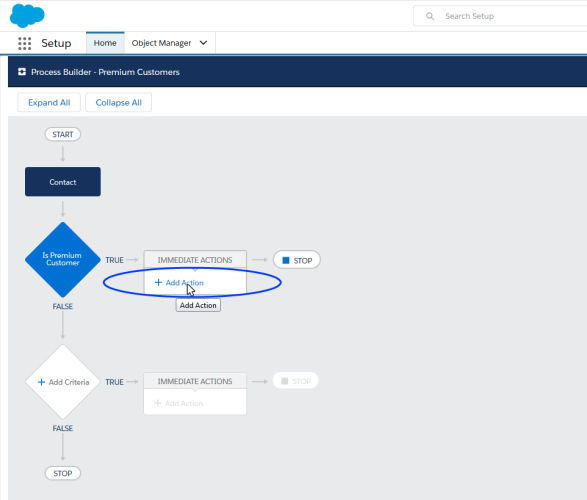Click the bottom STOP node
Viewport: 587px width, 500px height.
[x=63, y=473]
